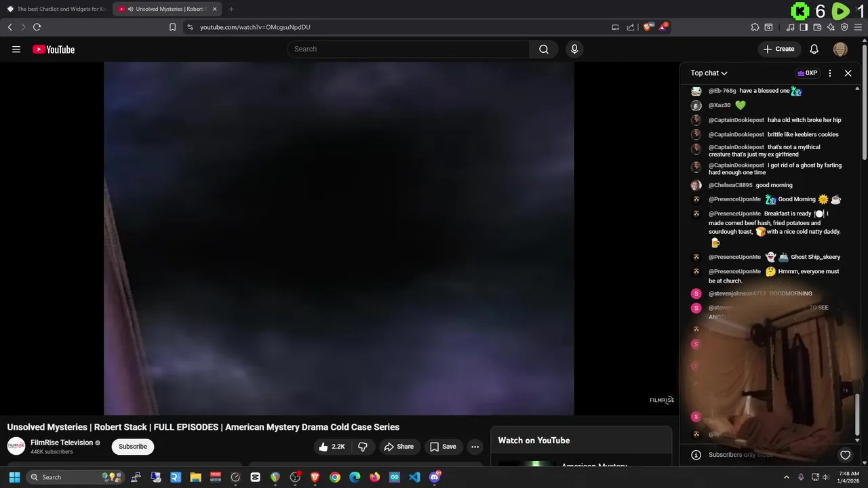This screenshot has height=488, width=868.
Task: Mute the tab via its audio icon
Action: point(130,9)
